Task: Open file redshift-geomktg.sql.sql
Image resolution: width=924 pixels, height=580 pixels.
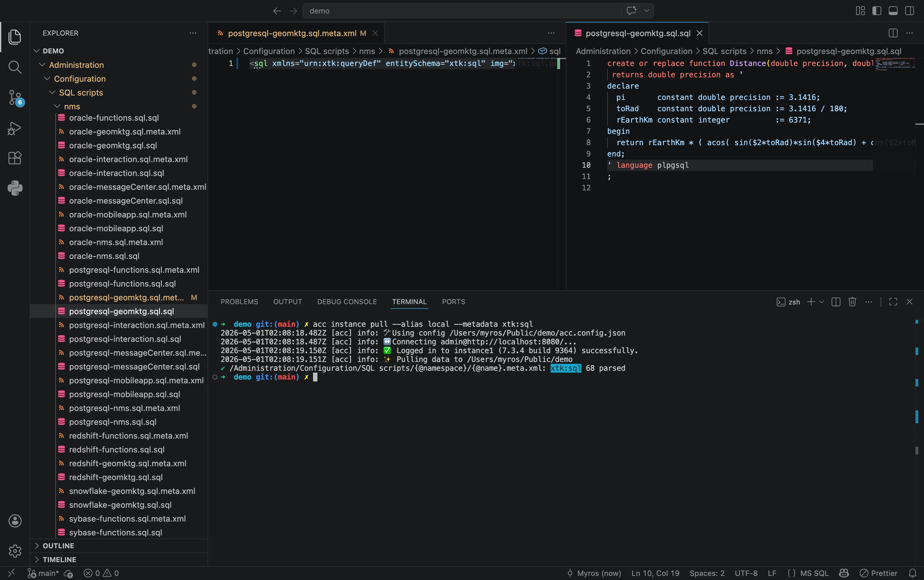Action: click(x=116, y=477)
